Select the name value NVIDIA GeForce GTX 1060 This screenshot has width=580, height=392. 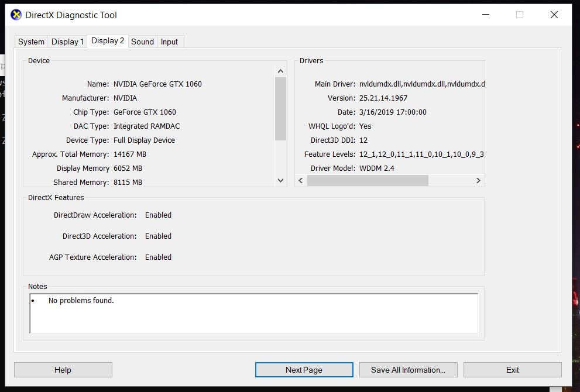tap(157, 84)
